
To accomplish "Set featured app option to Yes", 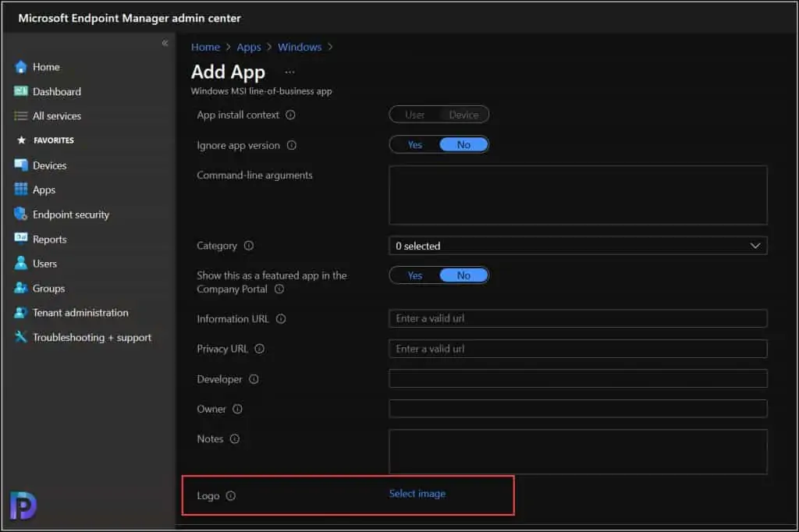I will [415, 275].
